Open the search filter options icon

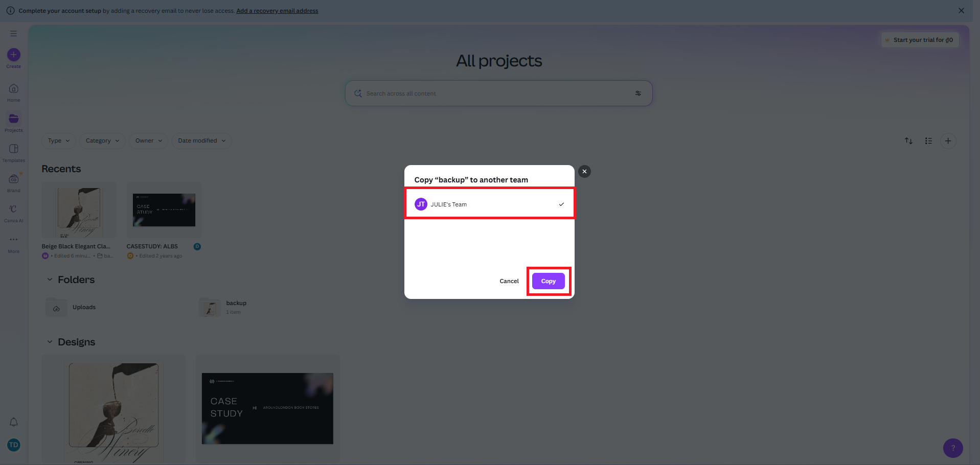pos(638,94)
